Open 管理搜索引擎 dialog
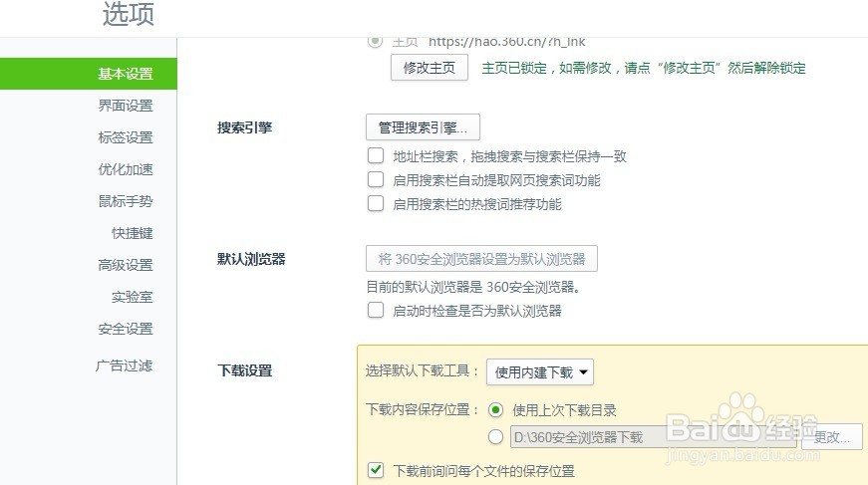Image resolution: width=868 pixels, height=485 pixels. (x=423, y=127)
